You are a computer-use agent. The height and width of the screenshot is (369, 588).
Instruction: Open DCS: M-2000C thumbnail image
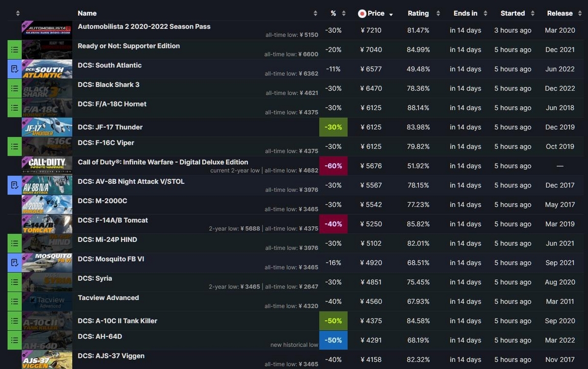47,205
